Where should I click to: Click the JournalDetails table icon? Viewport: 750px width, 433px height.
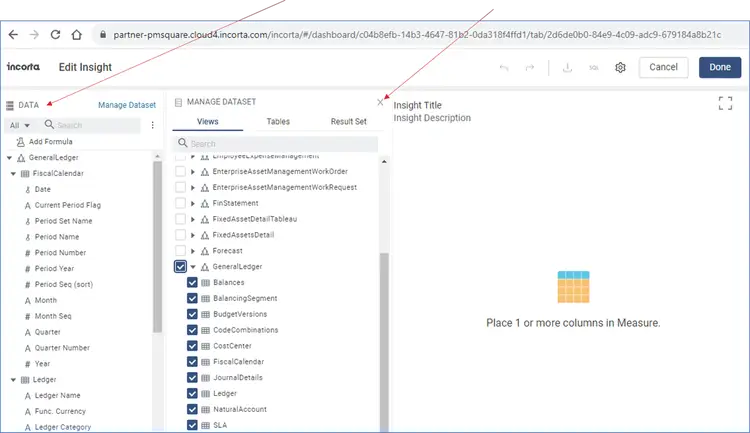(x=206, y=378)
